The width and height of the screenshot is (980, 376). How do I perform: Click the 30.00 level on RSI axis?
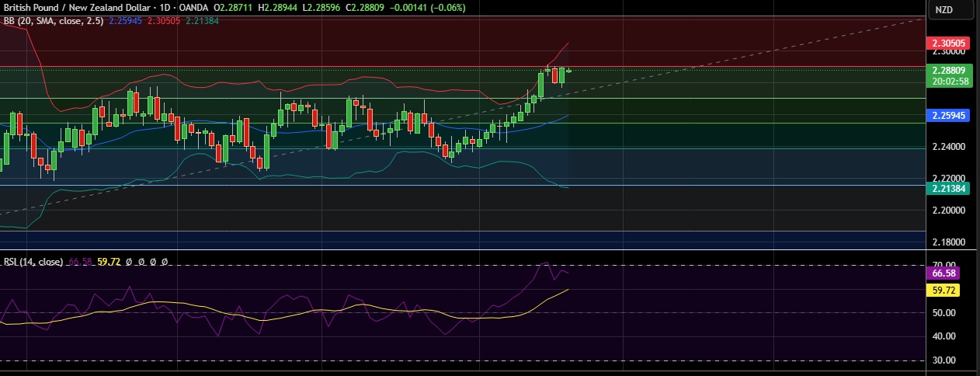tap(944, 360)
